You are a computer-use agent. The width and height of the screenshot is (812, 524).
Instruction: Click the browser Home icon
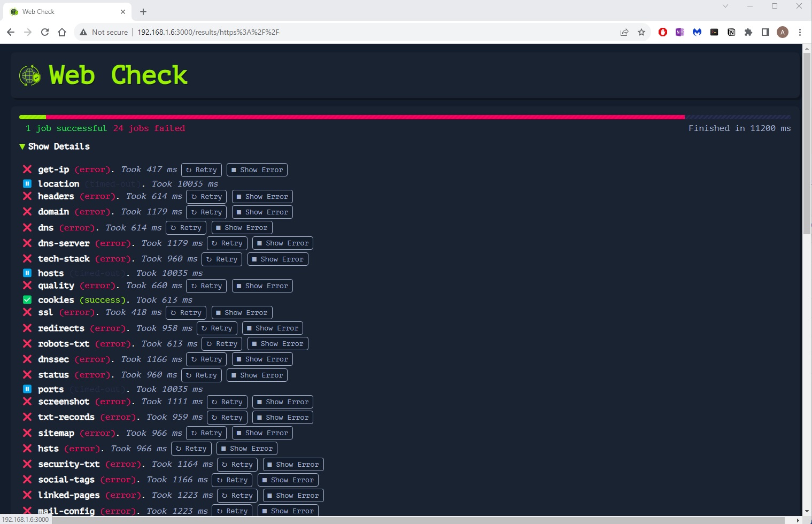coord(61,32)
